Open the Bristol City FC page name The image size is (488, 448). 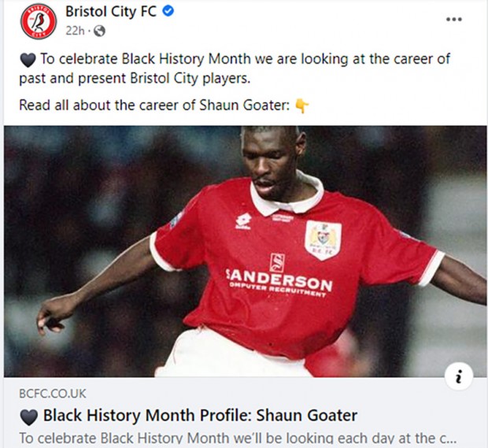coord(111,12)
